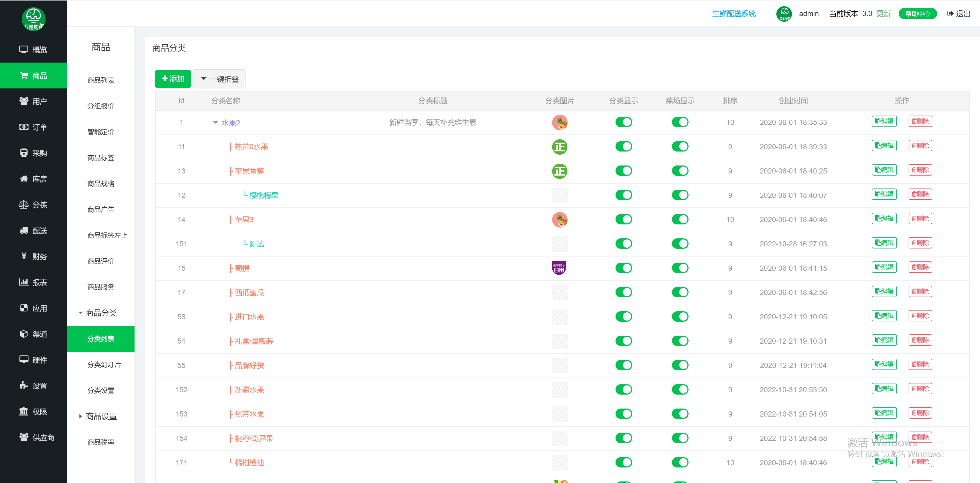Click the shopping cart 商品 sidebar icon

point(24,75)
